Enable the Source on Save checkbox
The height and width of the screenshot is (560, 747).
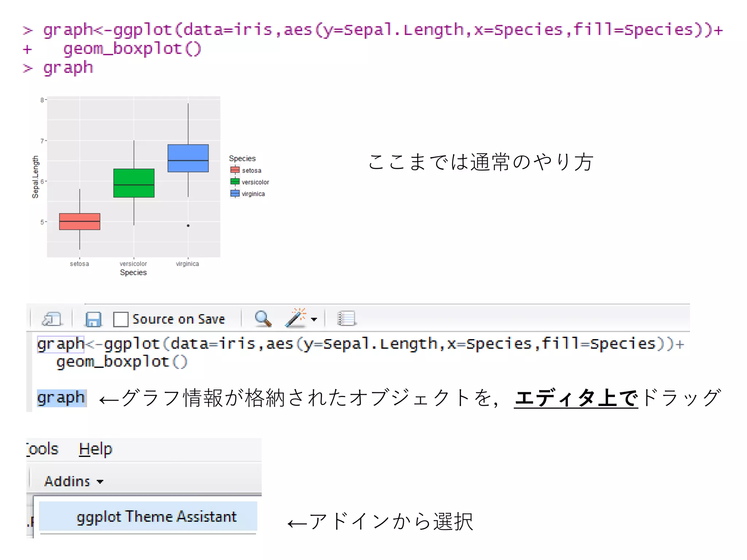(120, 319)
